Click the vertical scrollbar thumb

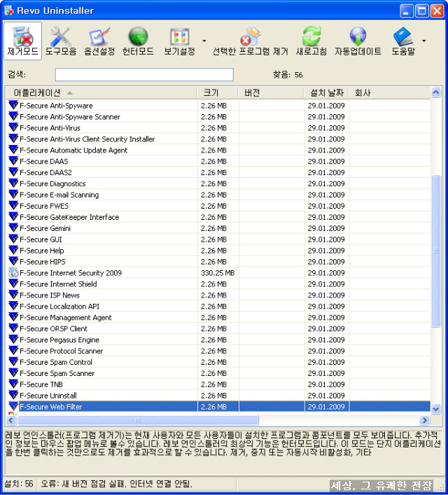(436, 251)
